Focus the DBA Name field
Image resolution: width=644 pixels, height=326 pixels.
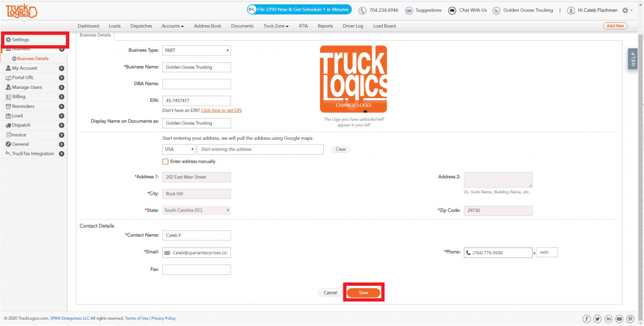[x=196, y=84]
